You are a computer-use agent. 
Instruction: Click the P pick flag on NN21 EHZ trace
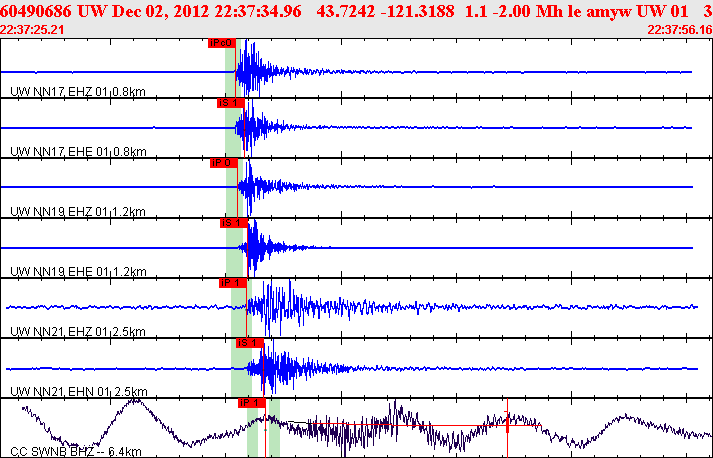pyautogui.click(x=231, y=282)
